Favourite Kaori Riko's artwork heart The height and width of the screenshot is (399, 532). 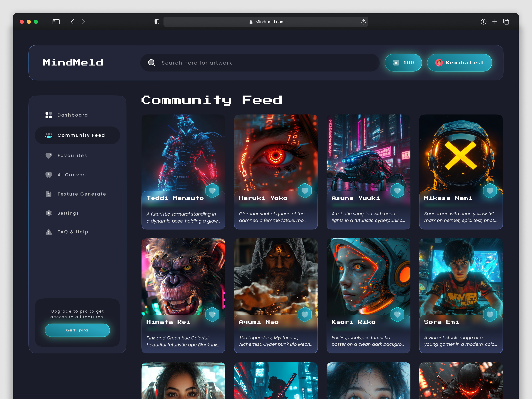[x=397, y=314]
